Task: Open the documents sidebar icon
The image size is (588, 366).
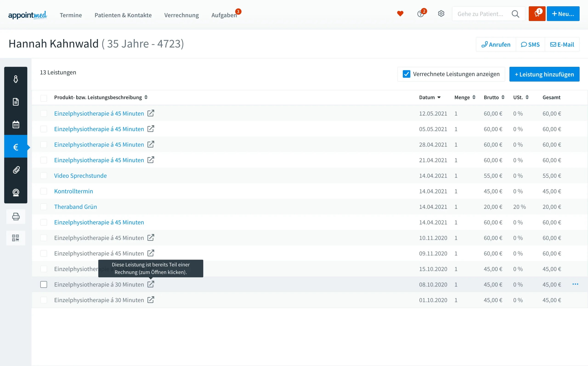Action: tap(16, 102)
